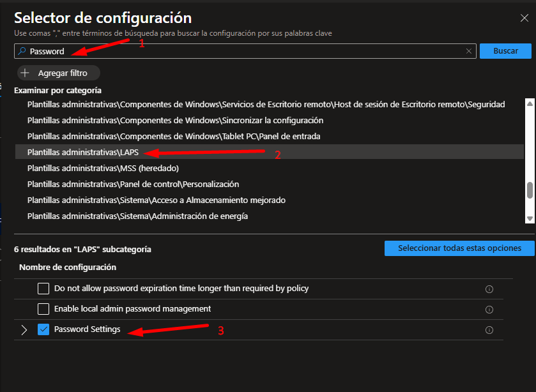Click the plus icon on Agregar filtro
The image size is (536, 392).
click(26, 73)
